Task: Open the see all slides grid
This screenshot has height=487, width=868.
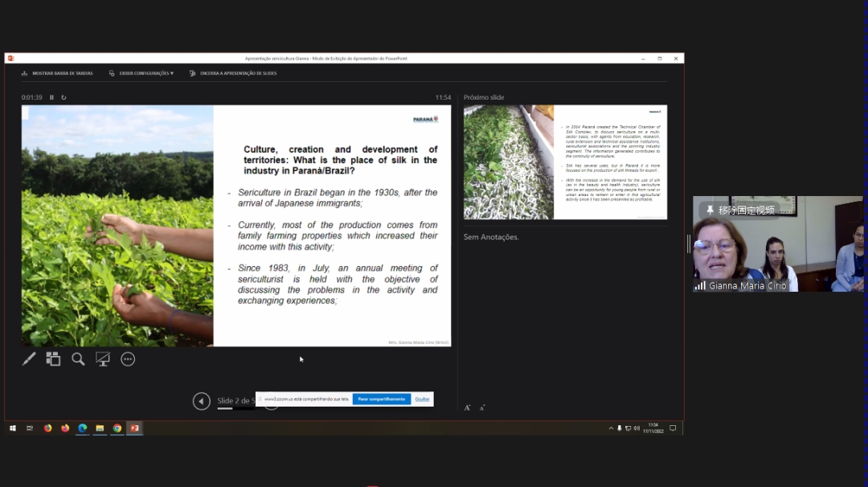Action: click(x=53, y=359)
